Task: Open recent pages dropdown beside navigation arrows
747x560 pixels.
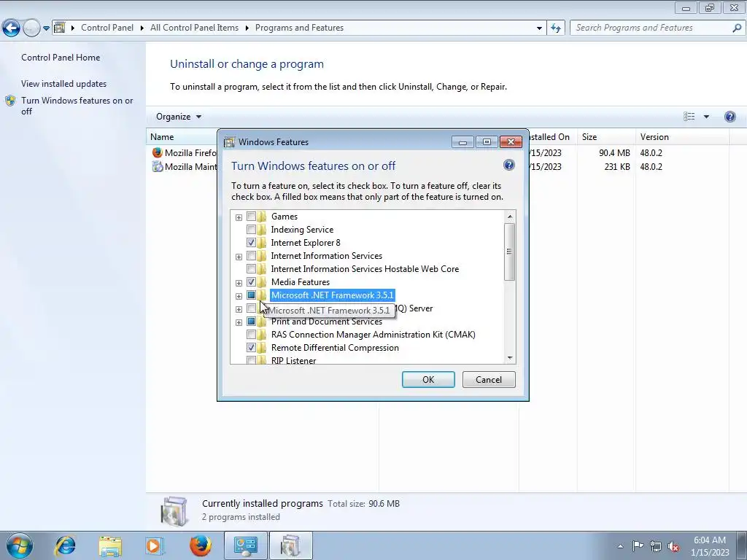Action: 46,28
